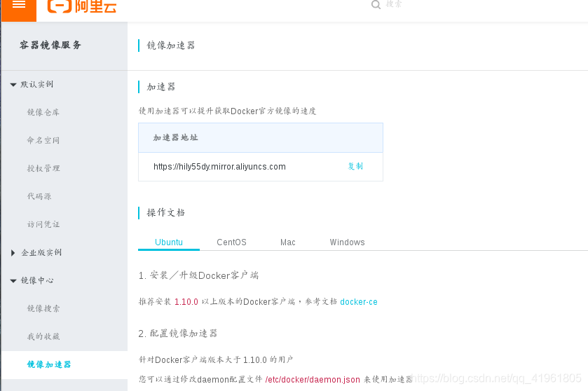This screenshot has width=588, height=391.
Task: Click the 容器镜像服务 sidebar title
Action: (x=50, y=45)
